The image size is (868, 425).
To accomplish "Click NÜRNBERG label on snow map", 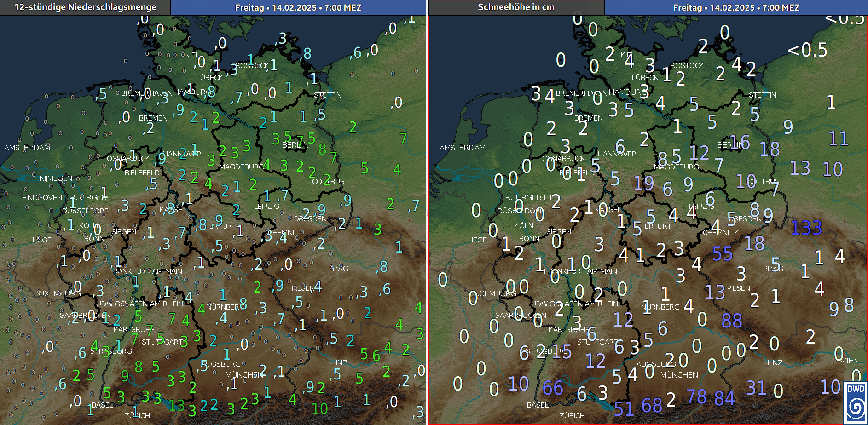I will click(660, 307).
